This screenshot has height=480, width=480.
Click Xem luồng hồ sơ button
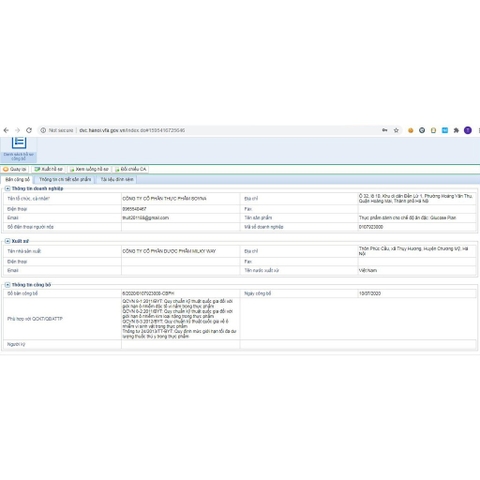[89, 169]
